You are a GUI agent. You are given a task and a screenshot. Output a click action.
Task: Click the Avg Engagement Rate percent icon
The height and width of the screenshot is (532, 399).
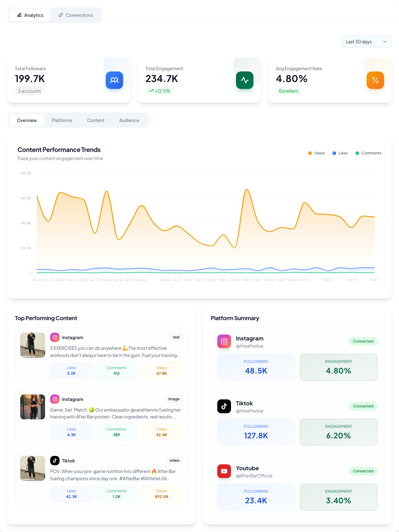tap(375, 80)
